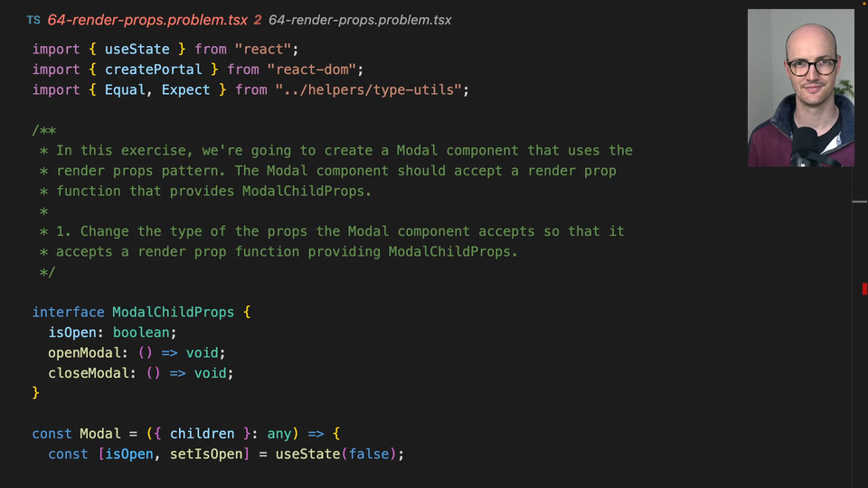
Task: Click the TS file type icon in the tab
Action: [x=33, y=20]
